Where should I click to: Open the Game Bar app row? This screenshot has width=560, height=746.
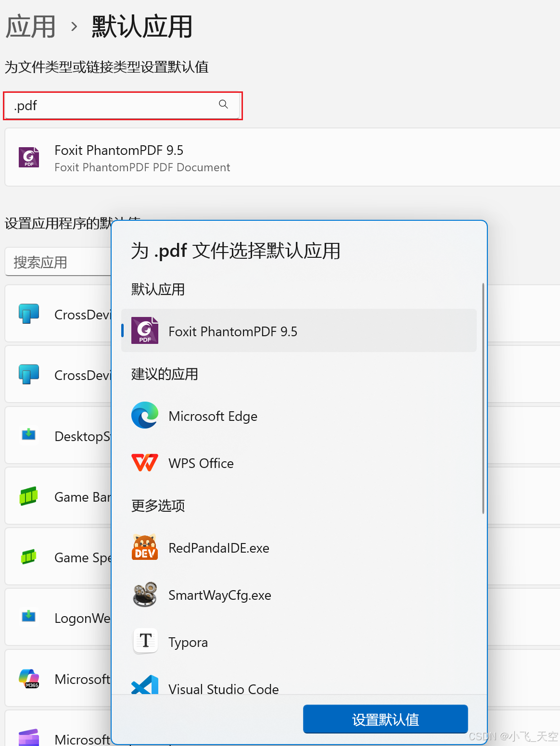58,496
